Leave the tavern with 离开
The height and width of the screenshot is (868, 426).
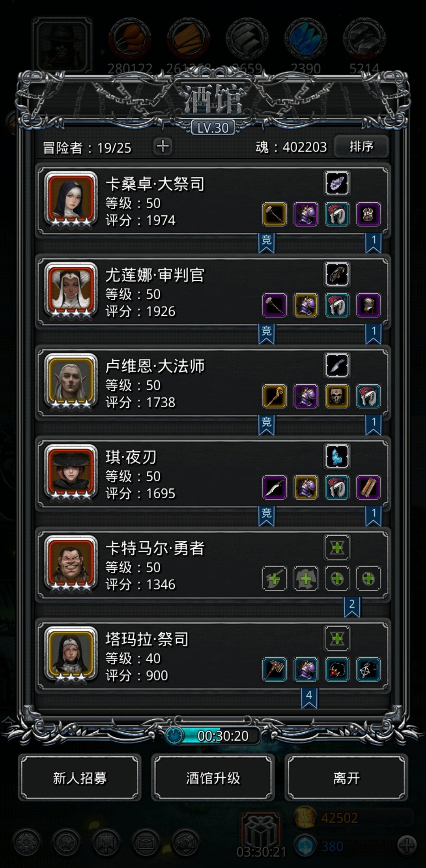pos(346,778)
